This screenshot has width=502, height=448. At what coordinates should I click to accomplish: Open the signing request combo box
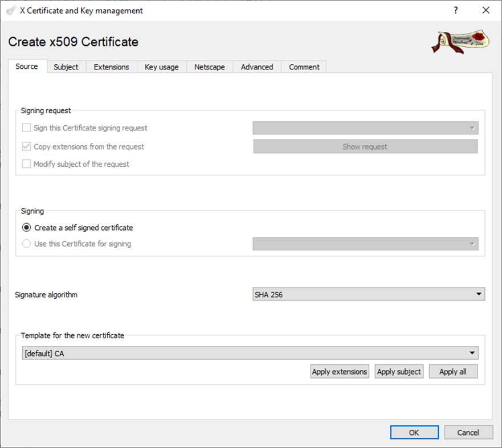point(472,128)
